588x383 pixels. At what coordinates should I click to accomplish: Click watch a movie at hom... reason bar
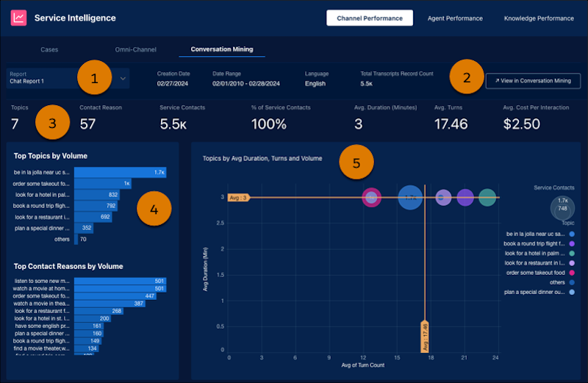[120, 288]
